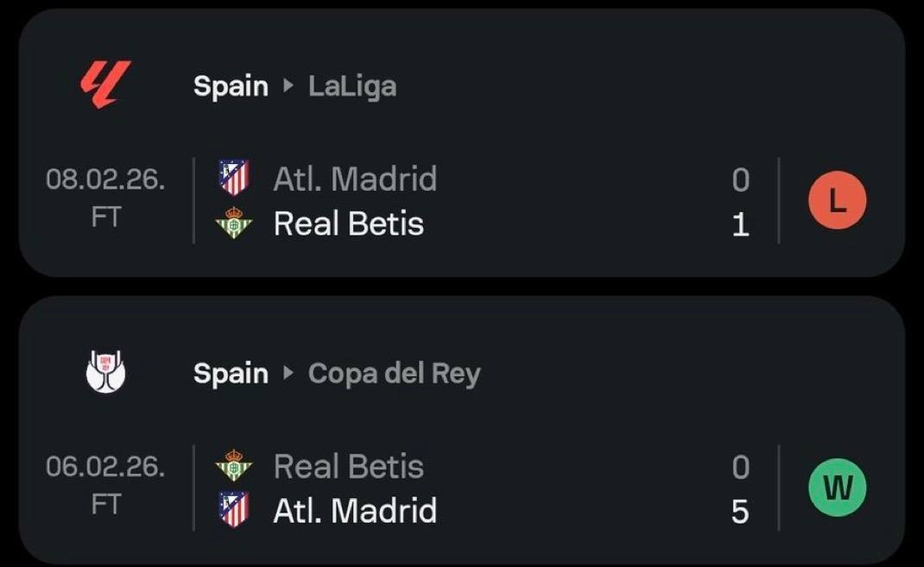This screenshot has height=567, width=924.
Task: Click Atl. Madrid crest in Copa del Rey match
Action: (x=234, y=510)
